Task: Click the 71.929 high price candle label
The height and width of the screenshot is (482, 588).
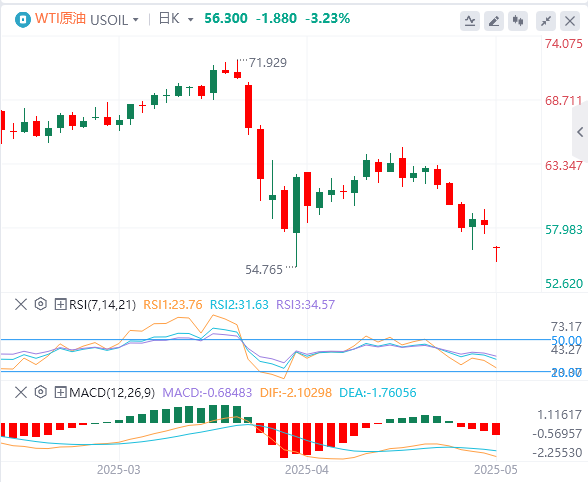Action: point(268,63)
